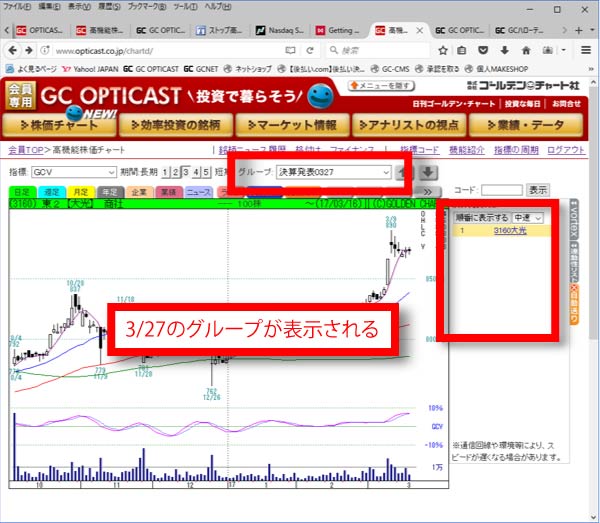The height and width of the screenshot is (523, 600).
Task: Switch to the 週足 weekly chart tab
Action: pos(52,192)
